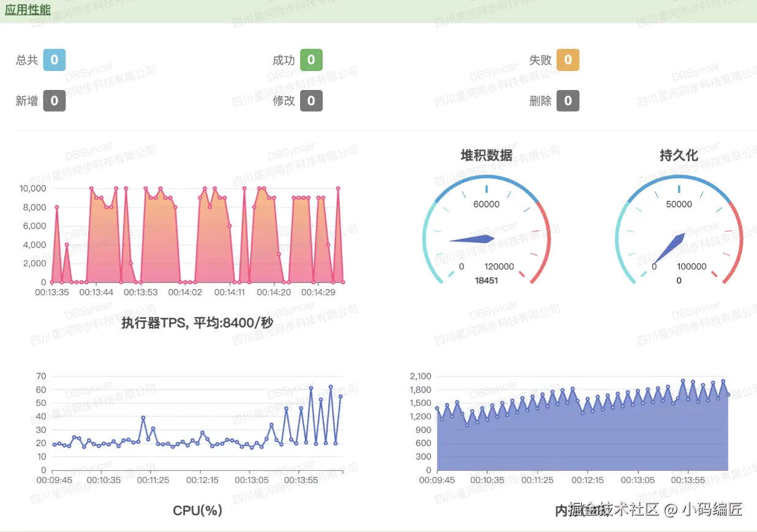This screenshot has height=532, width=757.
Task: Click the 00:13:35 time axis label
Action: tap(52, 293)
